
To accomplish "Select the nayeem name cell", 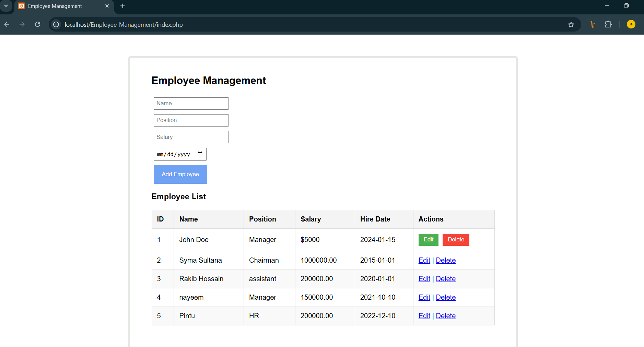I will click(x=209, y=297).
